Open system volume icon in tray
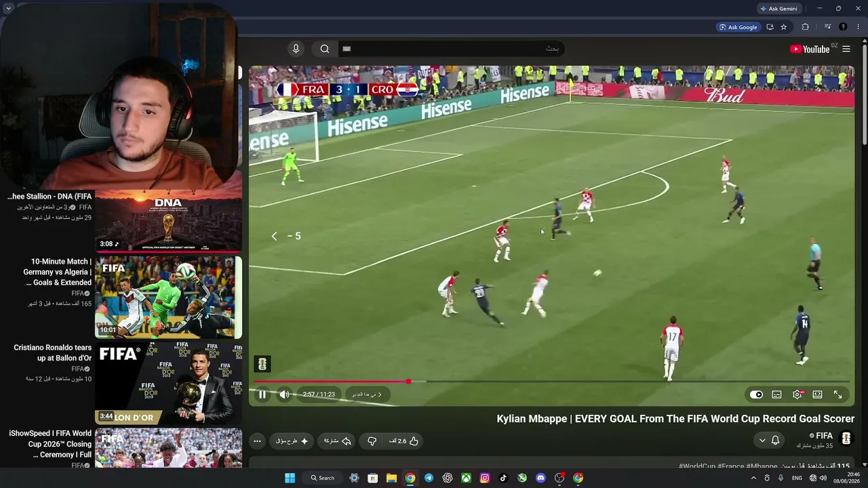Viewport: 868px width, 488px height. tap(823, 478)
